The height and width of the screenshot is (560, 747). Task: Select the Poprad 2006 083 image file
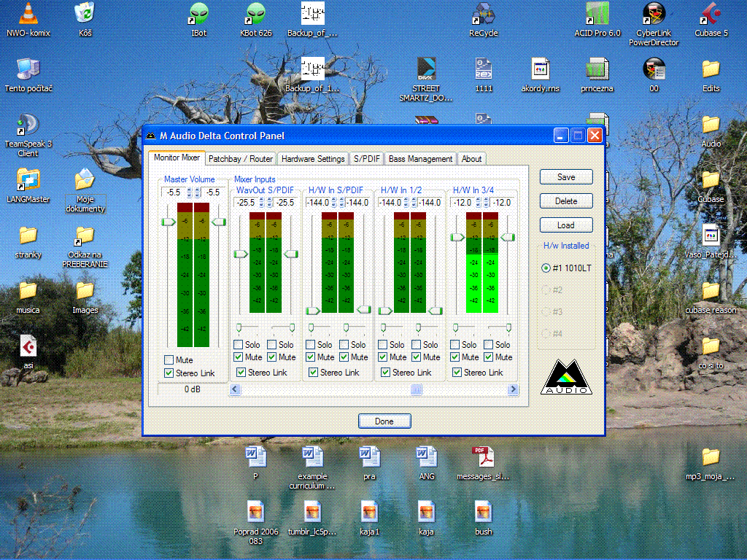click(256, 523)
